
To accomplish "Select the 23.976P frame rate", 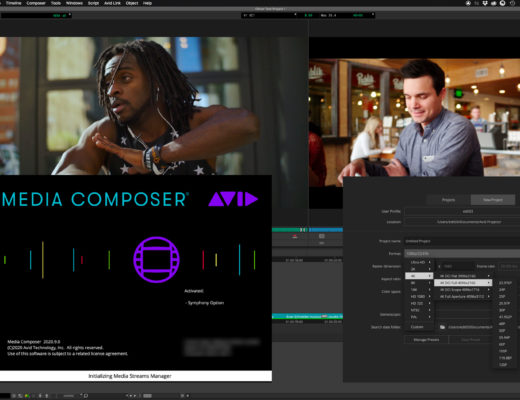I will tap(505, 283).
